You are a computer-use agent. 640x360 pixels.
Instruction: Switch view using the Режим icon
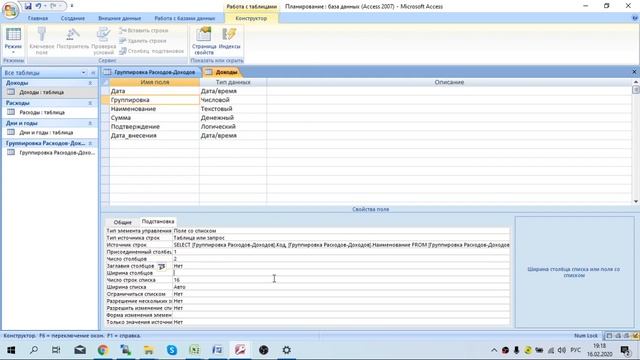(13, 36)
